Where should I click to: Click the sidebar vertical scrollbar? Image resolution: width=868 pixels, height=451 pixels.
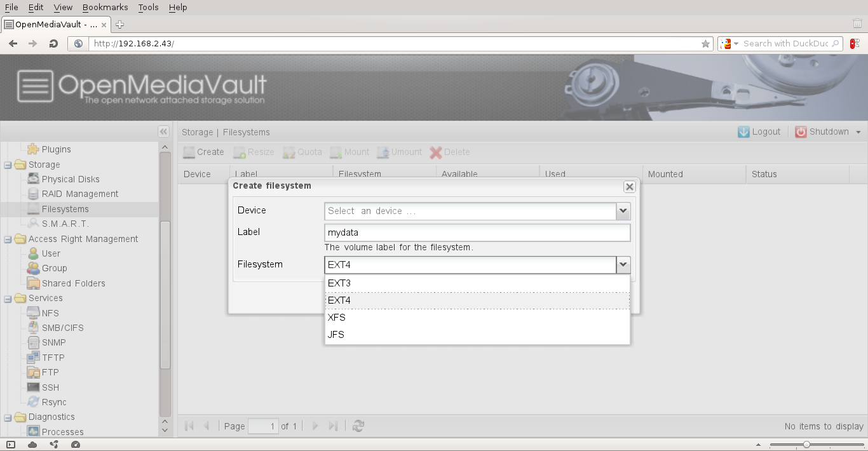pyautogui.click(x=165, y=295)
